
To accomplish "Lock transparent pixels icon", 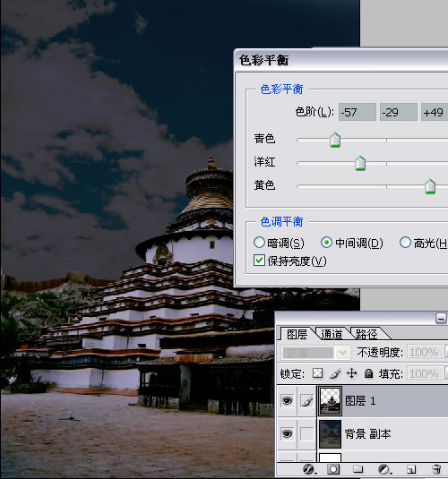I will point(318,373).
